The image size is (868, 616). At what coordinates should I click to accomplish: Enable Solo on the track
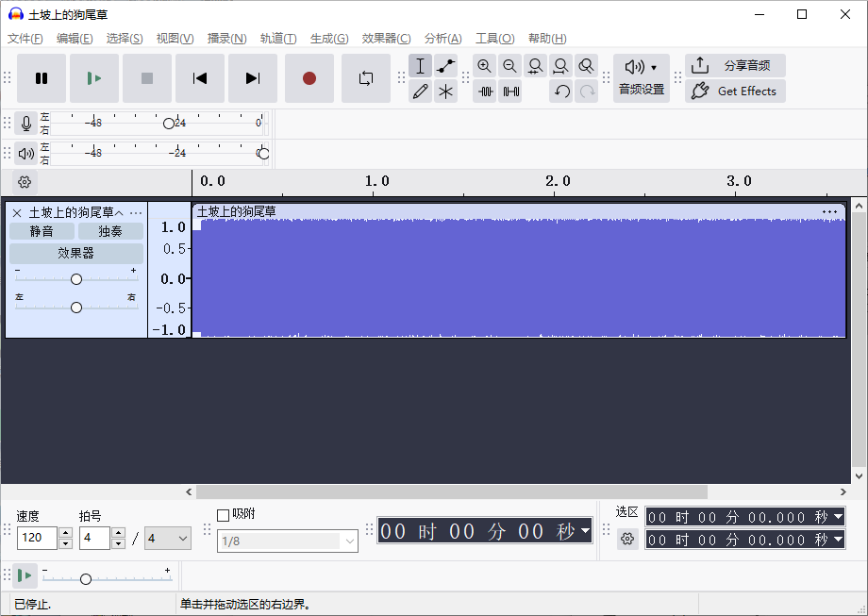pos(109,230)
